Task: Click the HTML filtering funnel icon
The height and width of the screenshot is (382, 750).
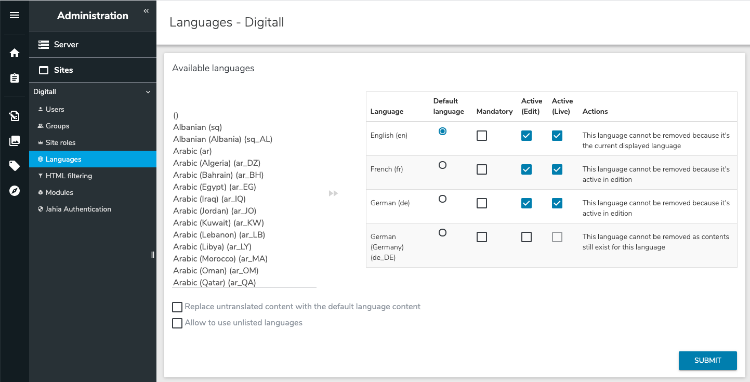Action: 40,176
